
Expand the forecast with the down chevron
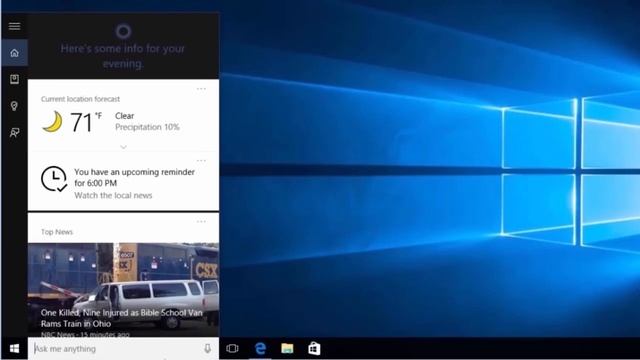pyautogui.click(x=124, y=147)
